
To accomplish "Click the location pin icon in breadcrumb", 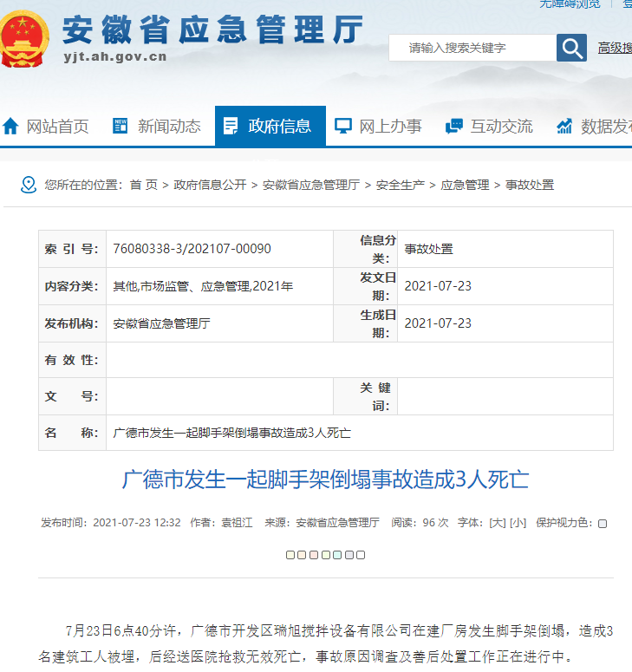I will coord(28,185).
